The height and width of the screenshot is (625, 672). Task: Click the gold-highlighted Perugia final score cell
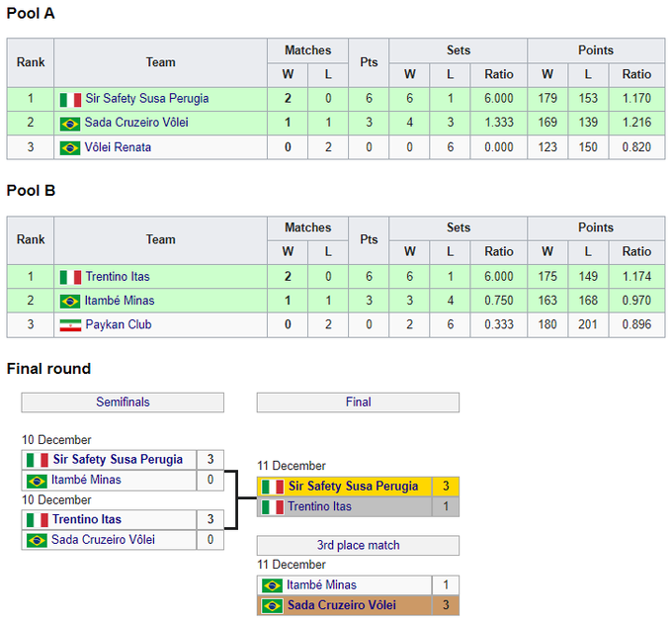point(446,487)
